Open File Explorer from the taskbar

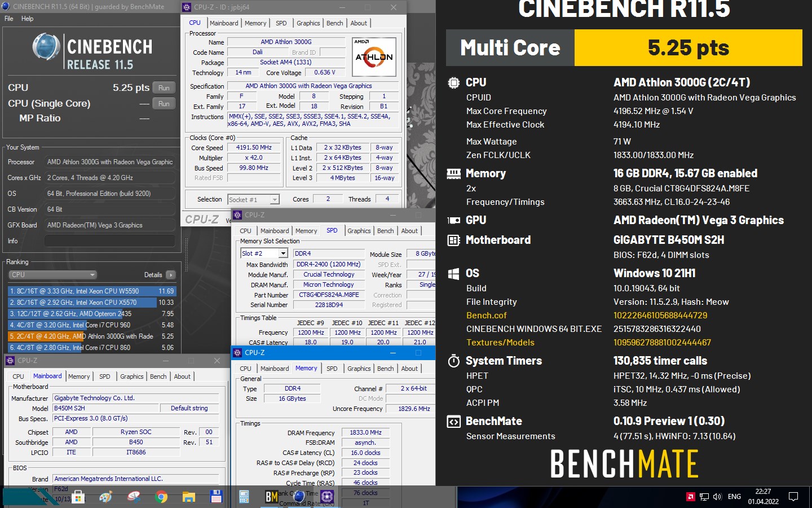point(189,497)
